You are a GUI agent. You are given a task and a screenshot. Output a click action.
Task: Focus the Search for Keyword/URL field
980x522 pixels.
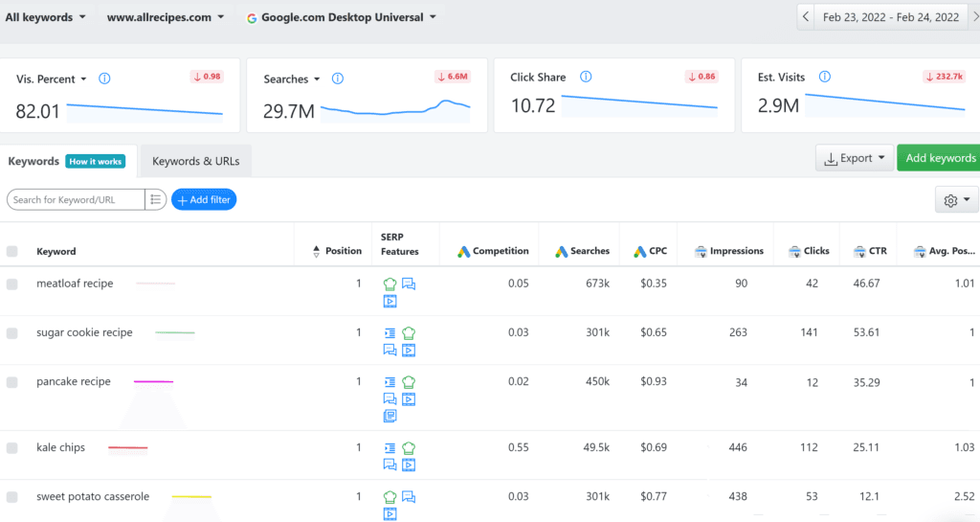pyautogui.click(x=76, y=199)
